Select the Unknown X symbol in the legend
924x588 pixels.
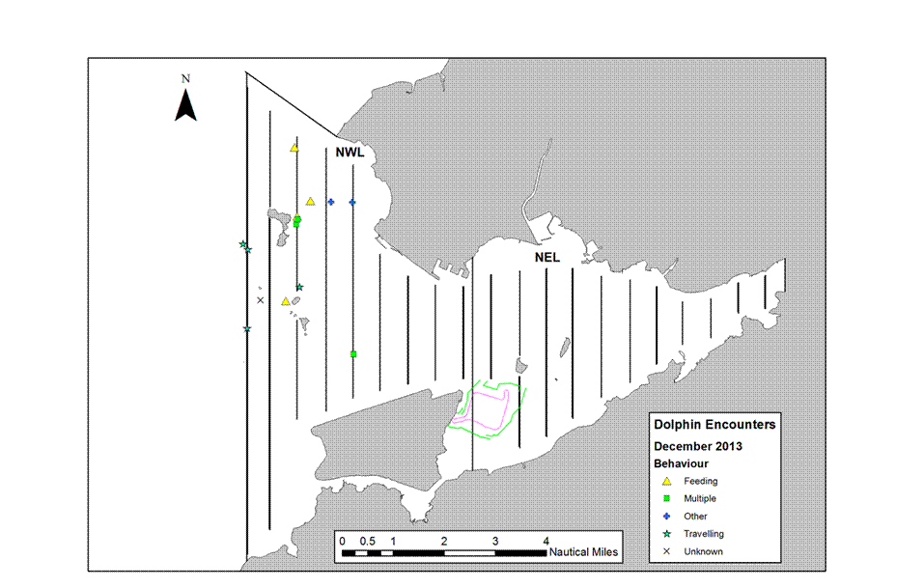(666, 551)
